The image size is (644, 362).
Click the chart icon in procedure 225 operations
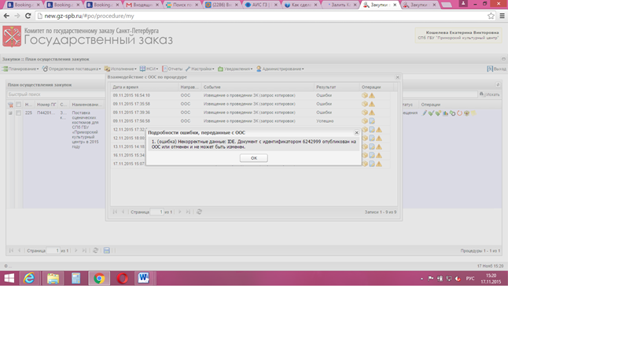point(445,113)
